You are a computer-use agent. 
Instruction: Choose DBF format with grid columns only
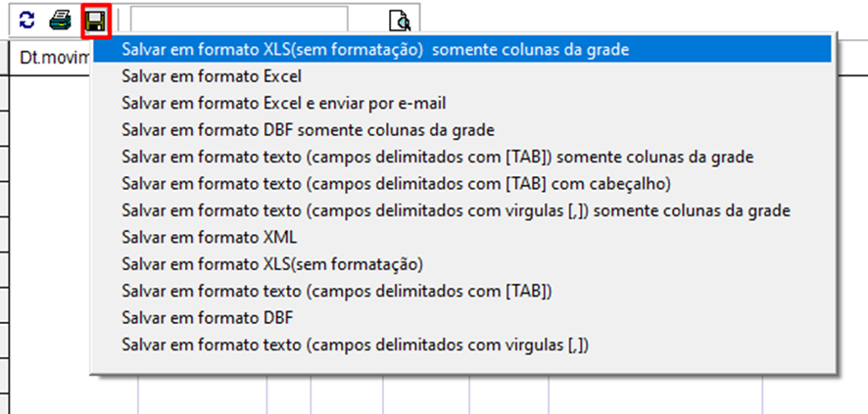coord(308,129)
